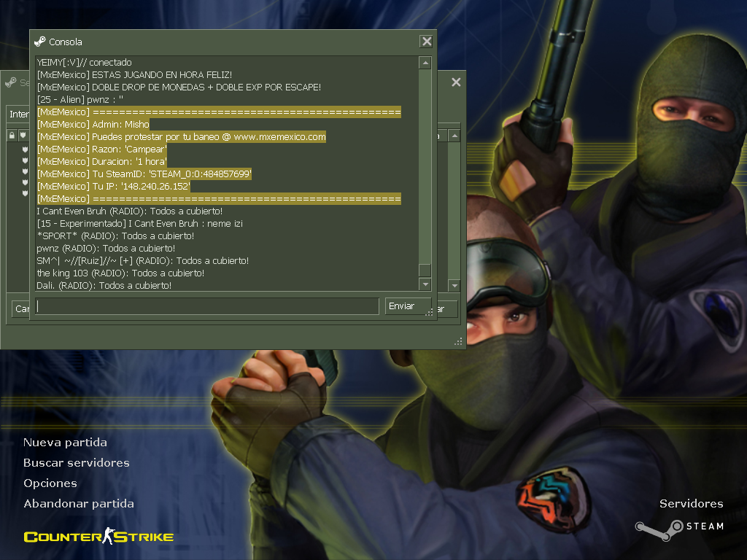Select Abandonar partida in the main menu
This screenshot has width=747, height=560.
point(79,504)
